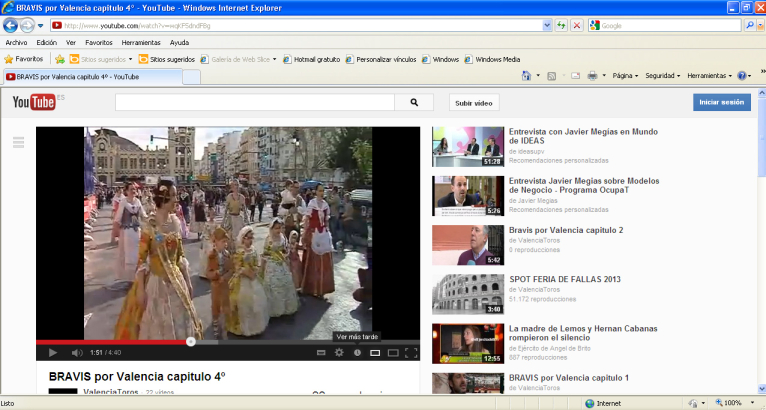Screen dimensions: 766x410
Task: Open the Hotmail gratuito favorite link
Action: pos(312,59)
